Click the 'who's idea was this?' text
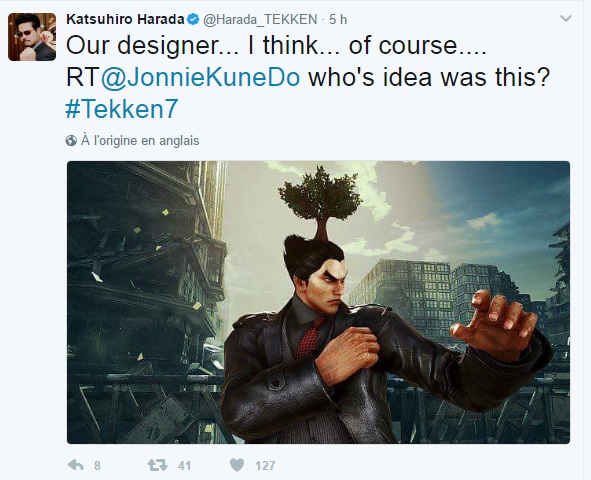Image resolution: width=591 pixels, height=480 pixels. pos(429,77)
